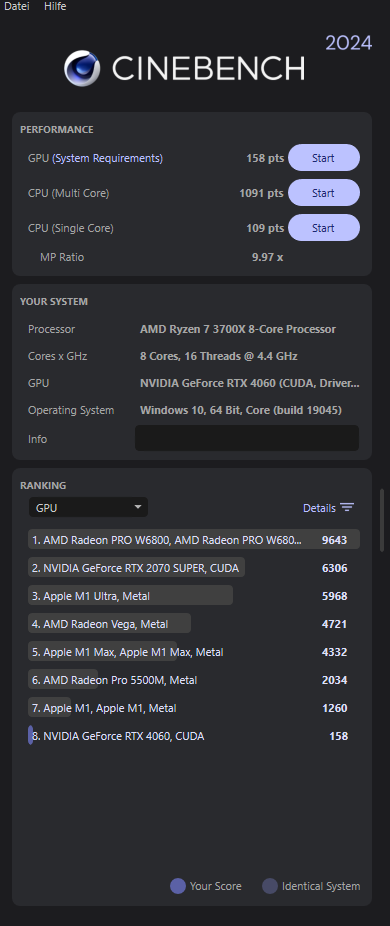
Task: Open the System Requirements link
Action: pos(108,158)
